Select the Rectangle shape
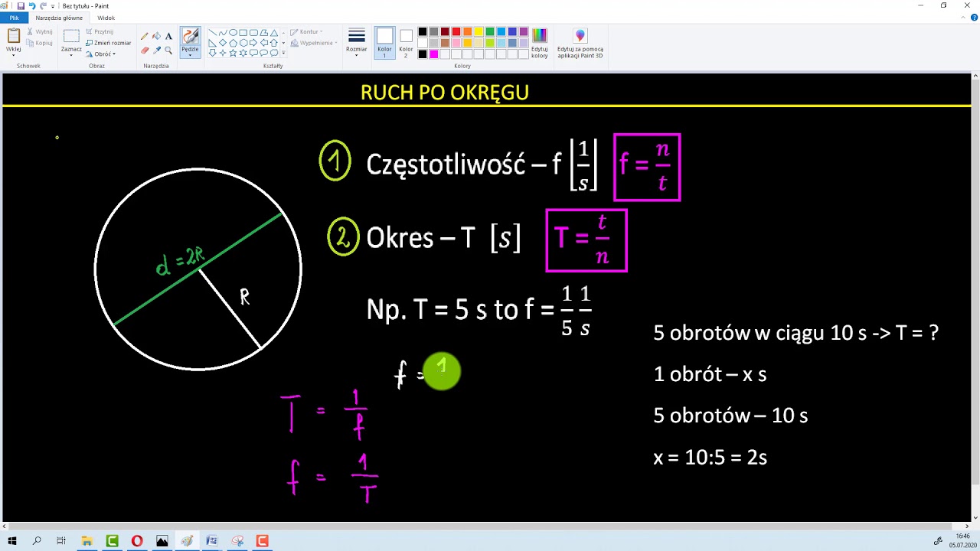This screenshot has width=980, height=551. coord(243,33)
